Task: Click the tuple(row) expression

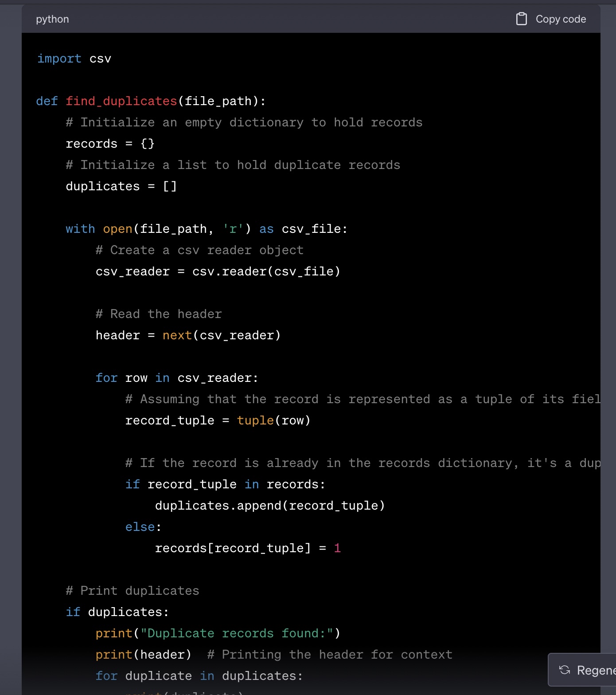Action: (x=273, y=420)
